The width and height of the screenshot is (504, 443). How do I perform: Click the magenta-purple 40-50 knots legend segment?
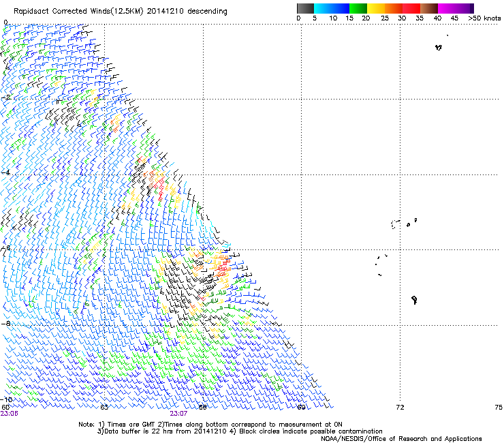pos(456,8)
